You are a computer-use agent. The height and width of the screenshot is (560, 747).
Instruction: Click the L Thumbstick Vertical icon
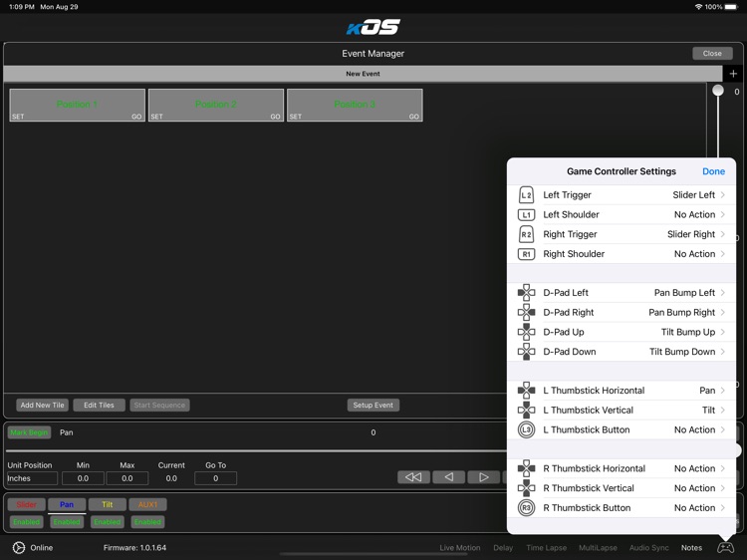pyautogui.click(x=526, y=410)
